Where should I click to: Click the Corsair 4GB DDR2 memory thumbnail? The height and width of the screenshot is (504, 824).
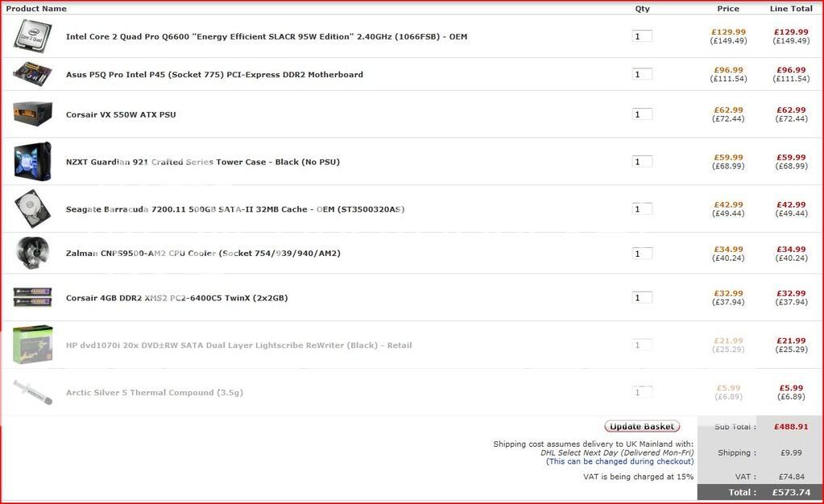[32, 297]
